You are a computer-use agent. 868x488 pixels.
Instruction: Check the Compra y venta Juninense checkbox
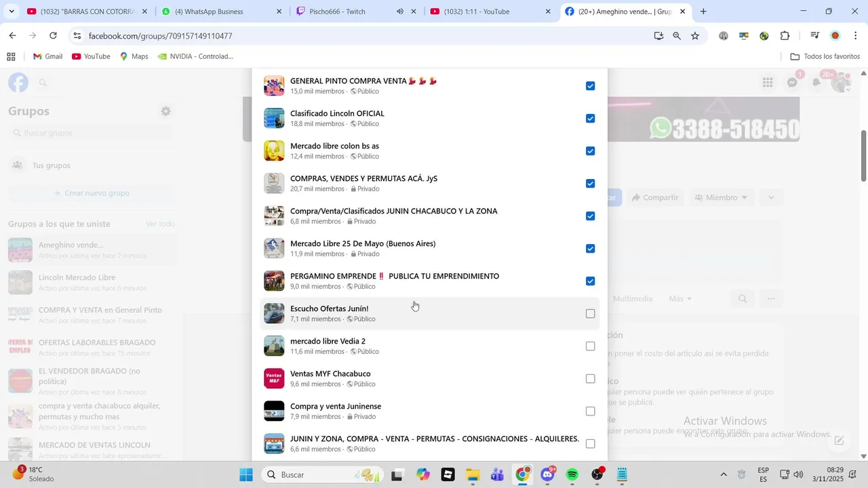(x=590, y=411)
